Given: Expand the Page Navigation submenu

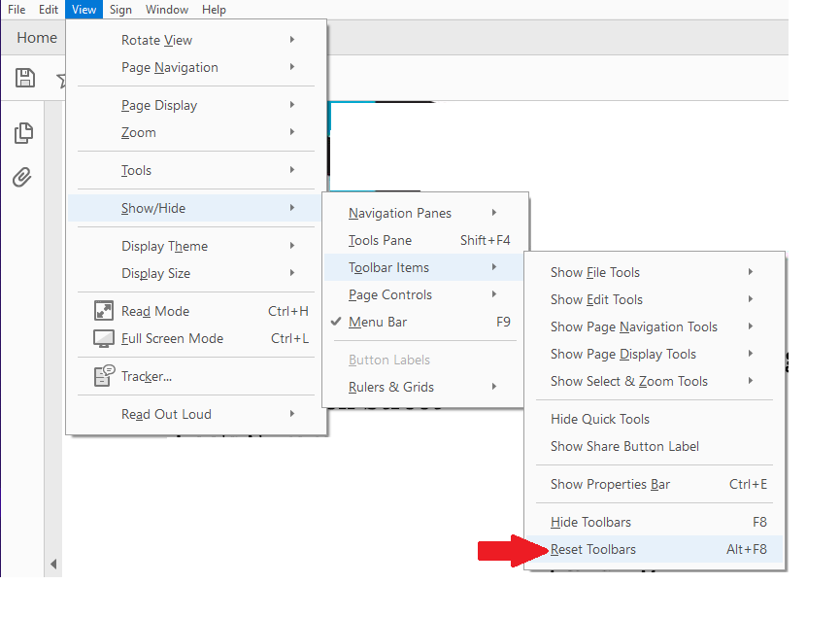Looking at the screenshot, I should pos(168,67).
